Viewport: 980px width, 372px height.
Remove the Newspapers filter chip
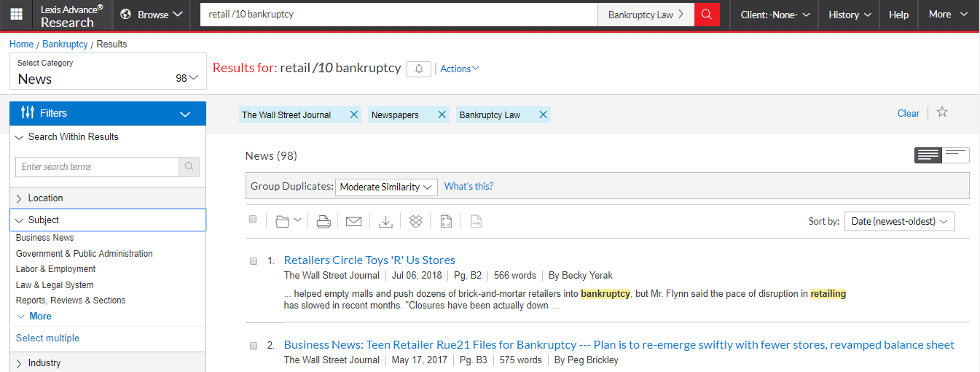(442, 115)
